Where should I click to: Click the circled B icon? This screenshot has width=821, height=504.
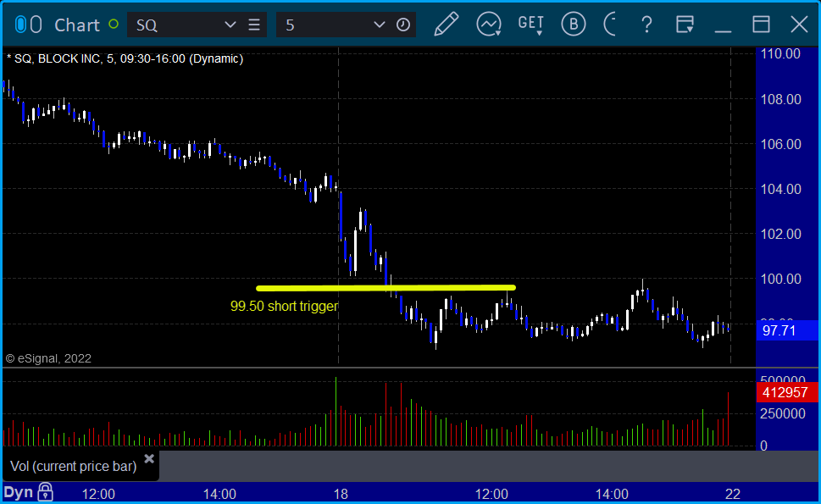point(574,24)
